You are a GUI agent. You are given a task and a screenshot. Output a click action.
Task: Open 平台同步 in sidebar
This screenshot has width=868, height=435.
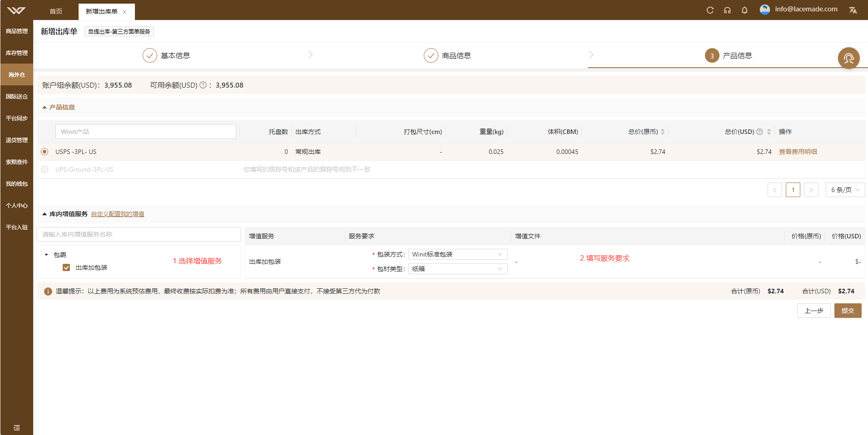point(17,118)
